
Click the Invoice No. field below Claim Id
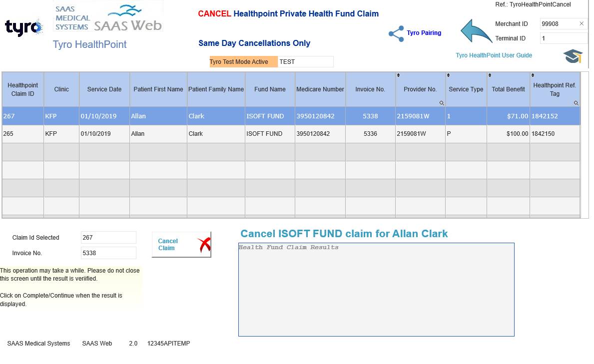coord(108,253)
